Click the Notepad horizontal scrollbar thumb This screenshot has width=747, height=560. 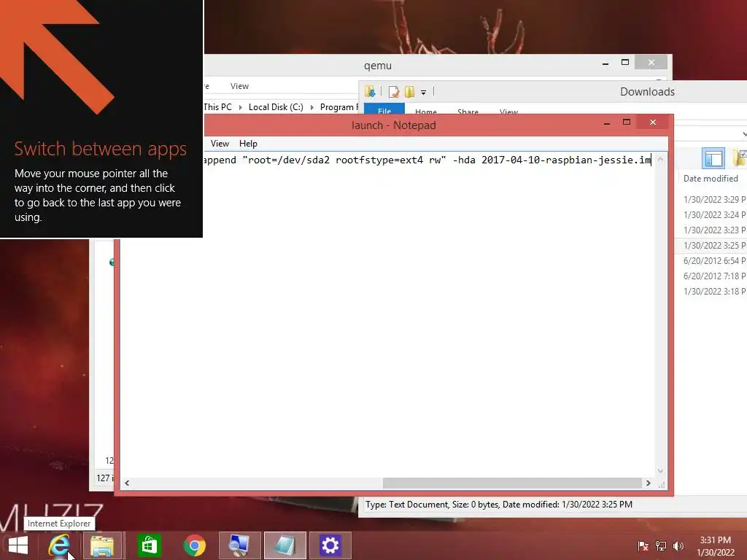pyautogui.click(x=512, y=483)
